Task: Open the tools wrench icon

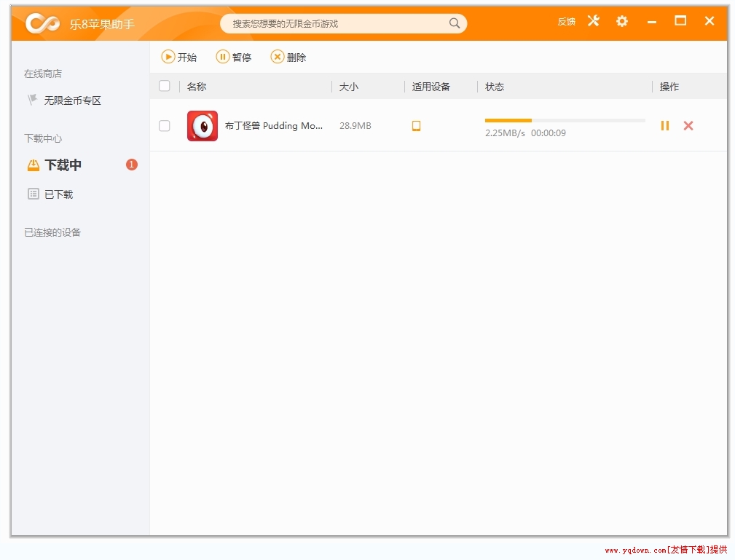Action: (x=594, y=21)
